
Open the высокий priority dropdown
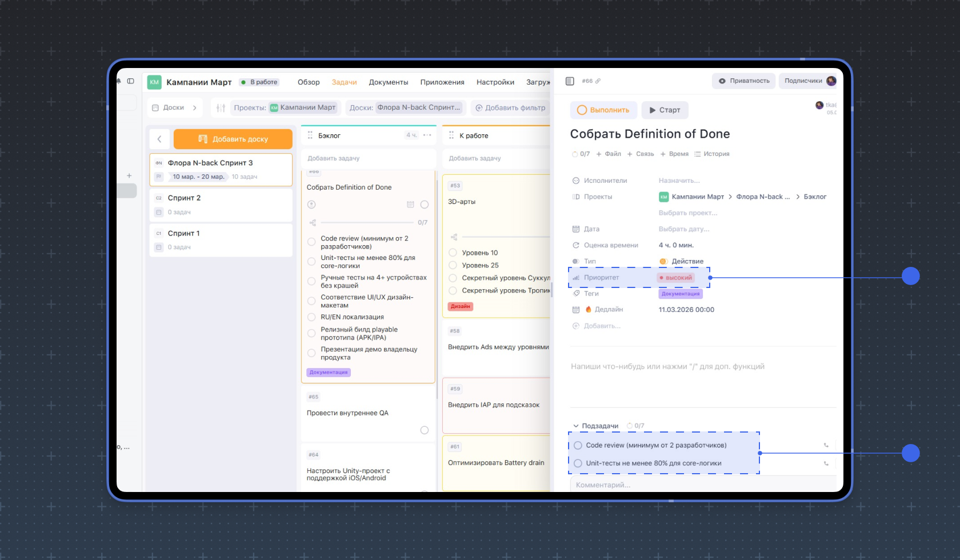pyautogui.click(x=676, y=278)
